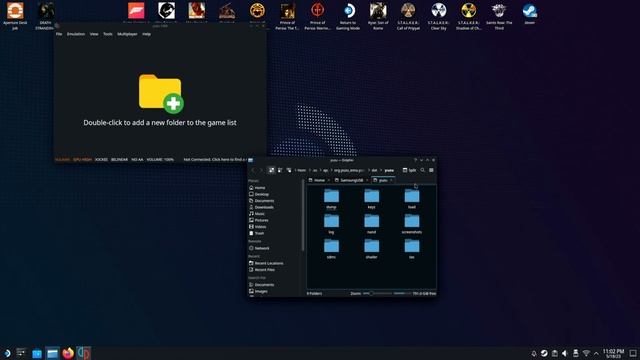
Task: Click the Saints Row: The Third desktop icon
Action: point(499,16)
